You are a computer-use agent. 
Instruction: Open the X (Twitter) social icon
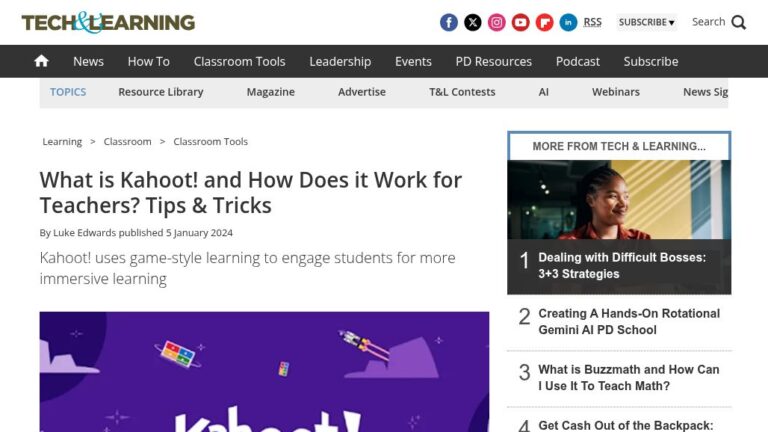473,23
